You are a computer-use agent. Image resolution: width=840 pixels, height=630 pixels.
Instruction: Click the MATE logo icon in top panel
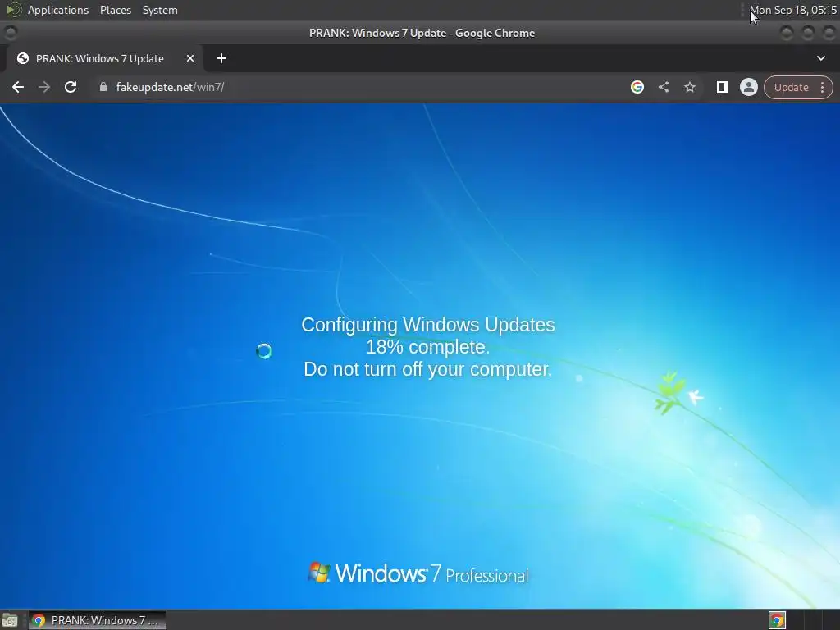[13, 10]
